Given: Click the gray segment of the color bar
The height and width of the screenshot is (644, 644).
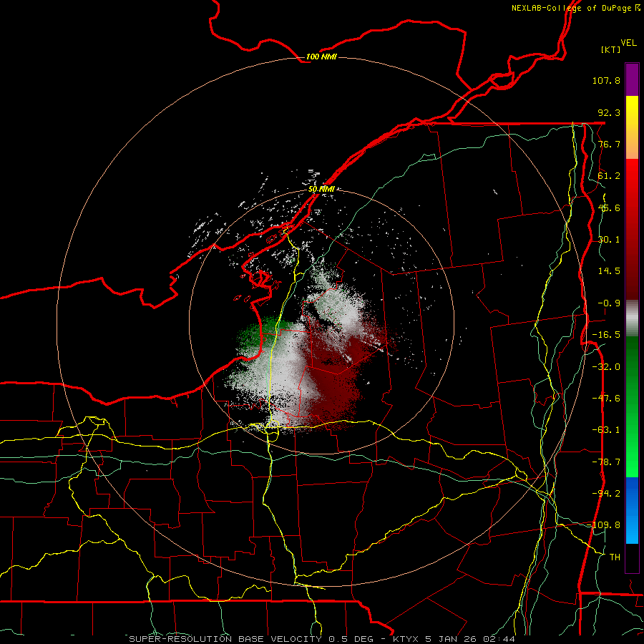Looking at the screenshot, I should click(x=632, y=318).
